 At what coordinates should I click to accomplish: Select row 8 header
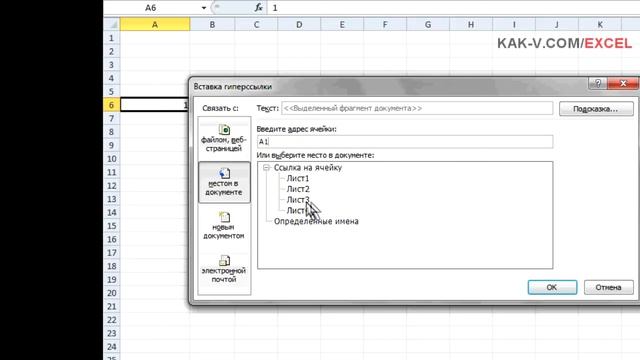(x=112, y=132)
